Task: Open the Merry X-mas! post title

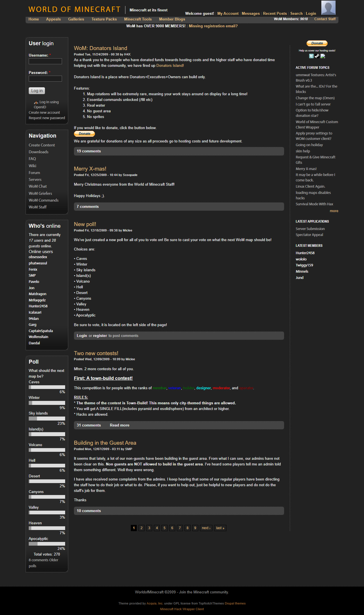Action: 90,169
